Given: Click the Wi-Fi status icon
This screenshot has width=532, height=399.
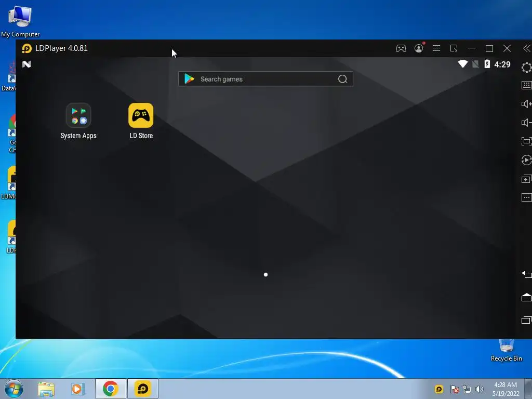Looking at the screenshot, I should (x=462, y=64).
